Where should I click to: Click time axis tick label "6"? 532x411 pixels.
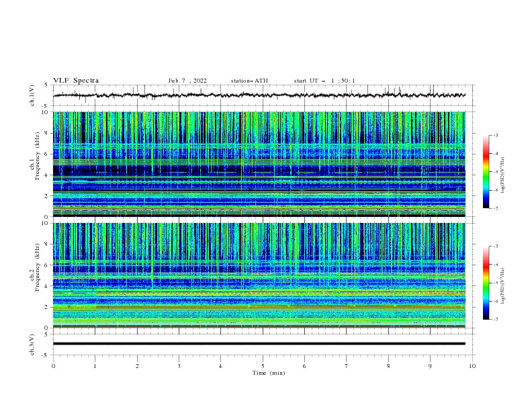click(304, 366)
